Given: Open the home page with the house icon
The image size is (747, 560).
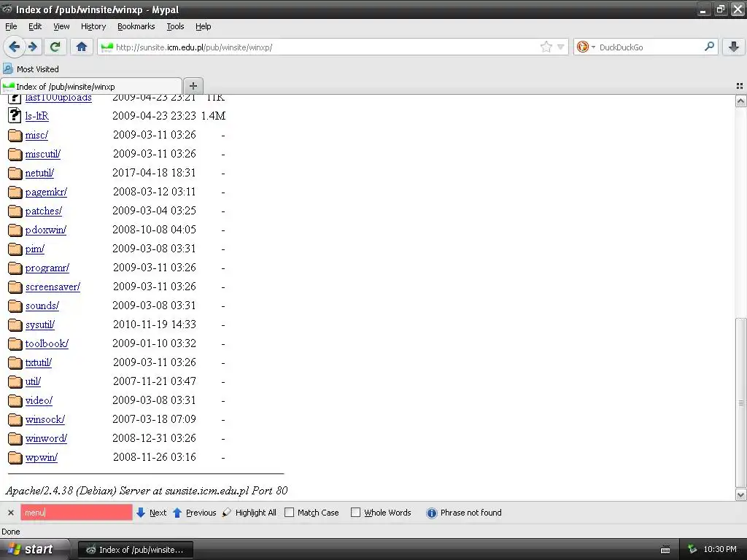Looking at the screenshot, I should 82,47.
